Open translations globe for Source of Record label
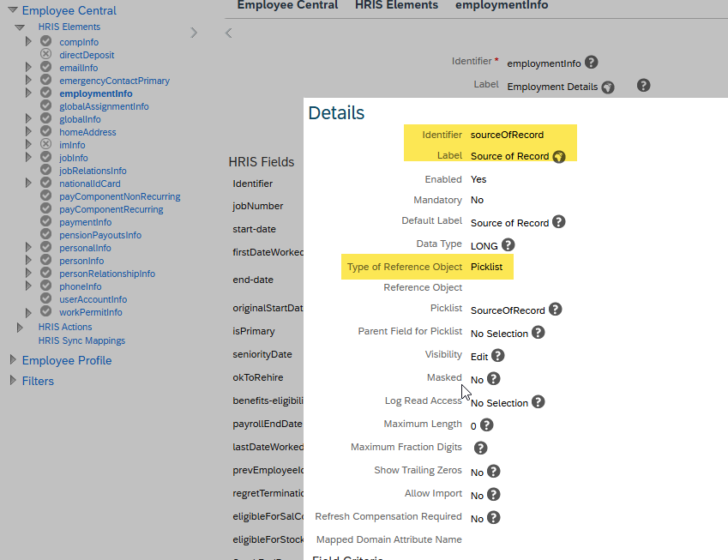Viewport: 728px width, 560px height. pos(559,156)
